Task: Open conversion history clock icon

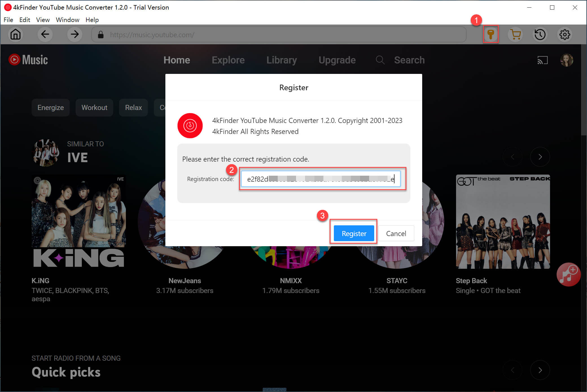Action: coord(540,34)
